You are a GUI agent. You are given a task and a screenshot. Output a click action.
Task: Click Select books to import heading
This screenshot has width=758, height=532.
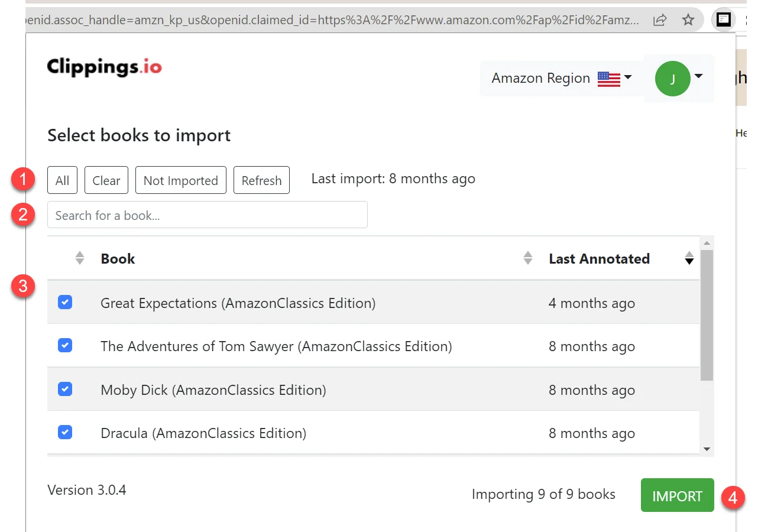[x=139, y=135]
